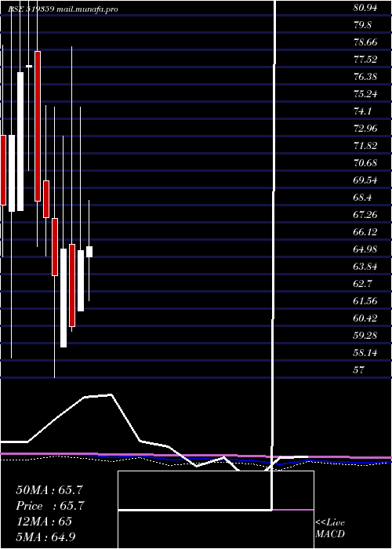Click the 67.26 price axis label
392x549 pixels.
point(365,215)
